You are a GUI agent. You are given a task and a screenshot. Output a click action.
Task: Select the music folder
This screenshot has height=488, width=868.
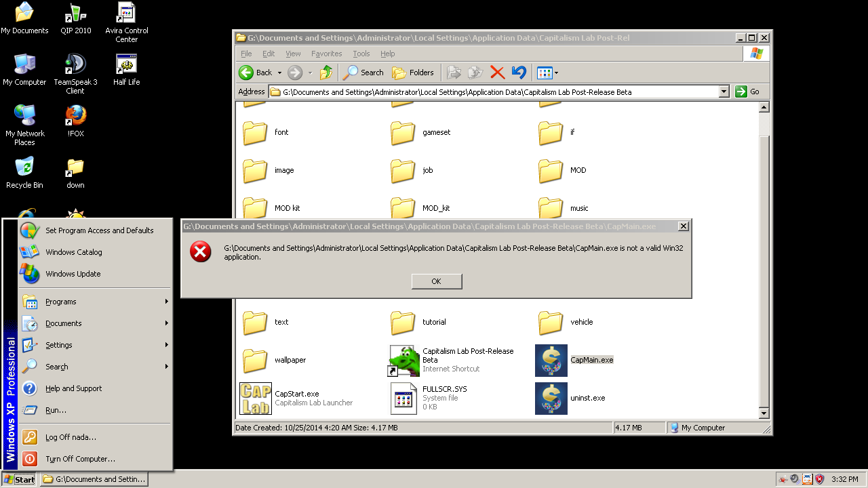(564, 208)
